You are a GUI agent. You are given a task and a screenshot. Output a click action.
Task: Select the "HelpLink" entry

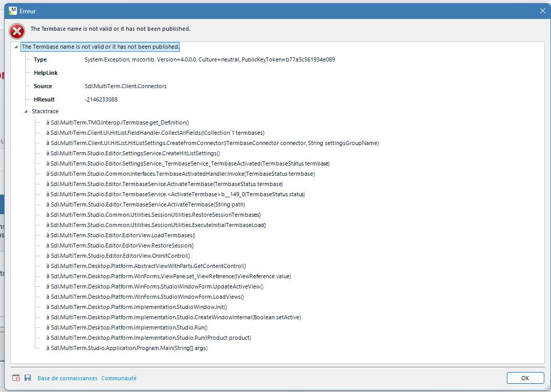click(x=44, y=72)
